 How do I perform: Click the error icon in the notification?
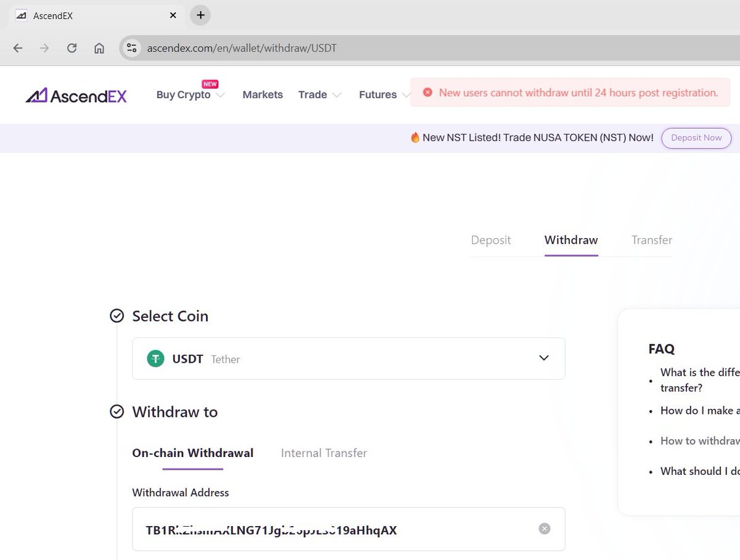(427, 93)
